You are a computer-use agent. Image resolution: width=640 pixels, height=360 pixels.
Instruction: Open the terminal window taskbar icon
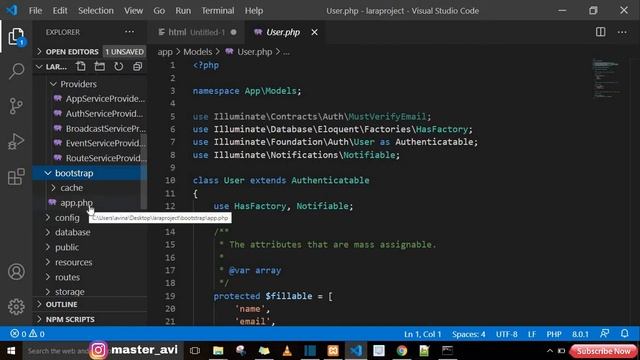point(447,351)
